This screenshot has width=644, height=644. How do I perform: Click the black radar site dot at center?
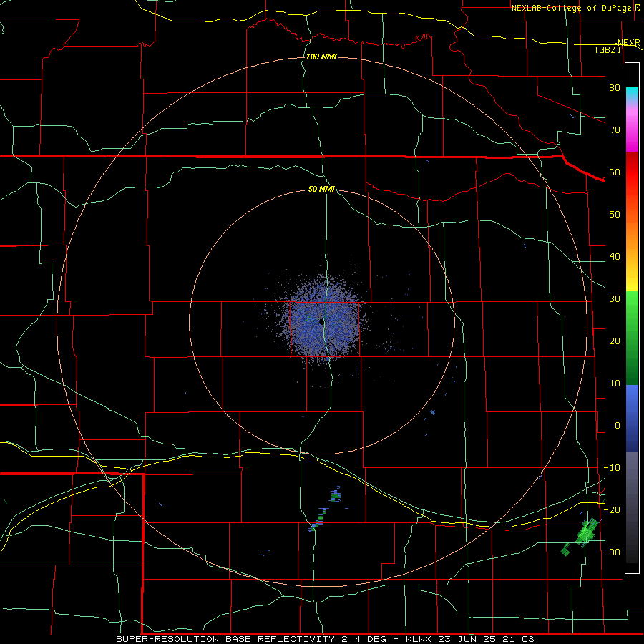[321, 321]
